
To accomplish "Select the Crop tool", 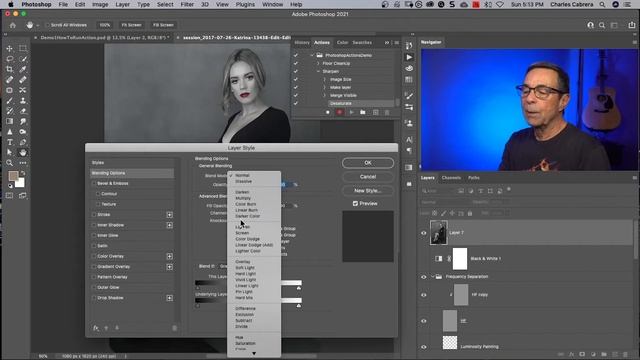I will pos(9,69).
